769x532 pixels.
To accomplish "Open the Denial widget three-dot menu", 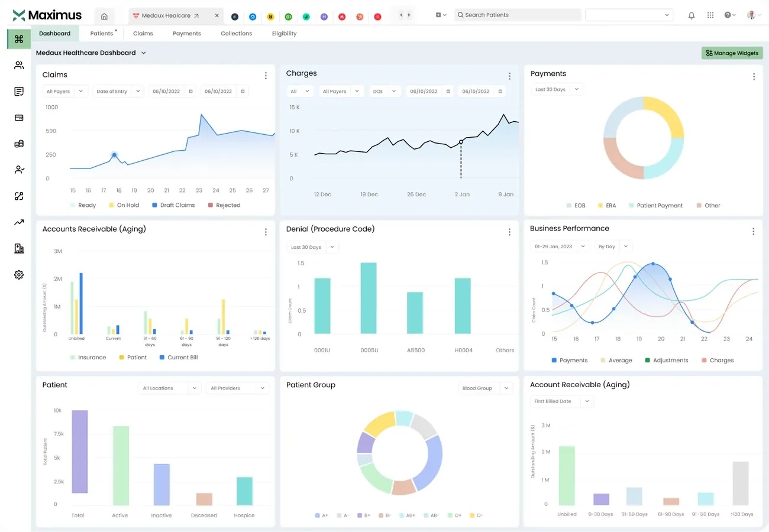I will click(x=509, y=232).
